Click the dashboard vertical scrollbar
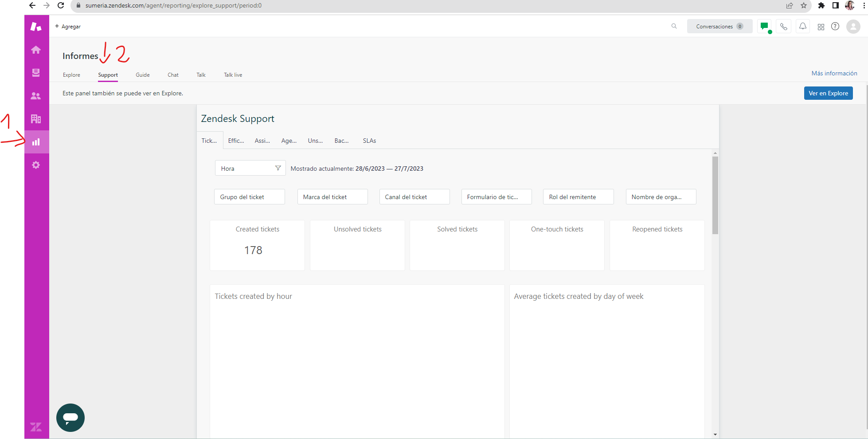The height and width of the screenshot is (439, 868). [x=715, y=195]
